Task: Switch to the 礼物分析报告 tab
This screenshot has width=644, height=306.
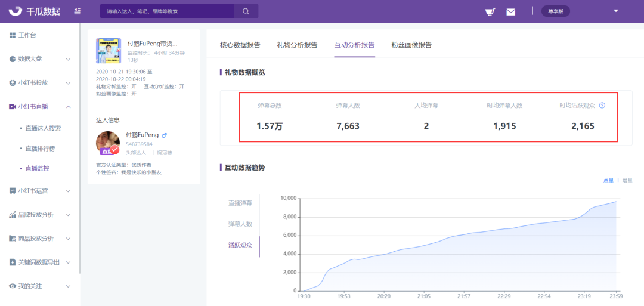Action: [297, 45]
